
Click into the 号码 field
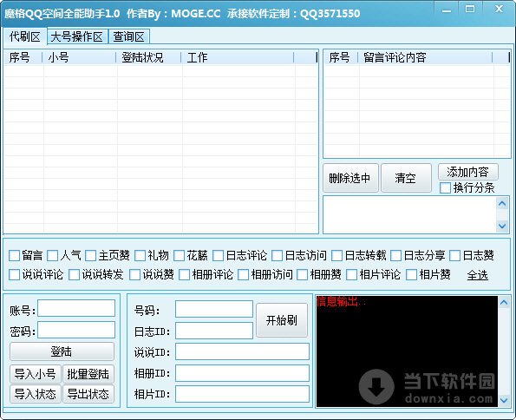click(x=214, y=309)
